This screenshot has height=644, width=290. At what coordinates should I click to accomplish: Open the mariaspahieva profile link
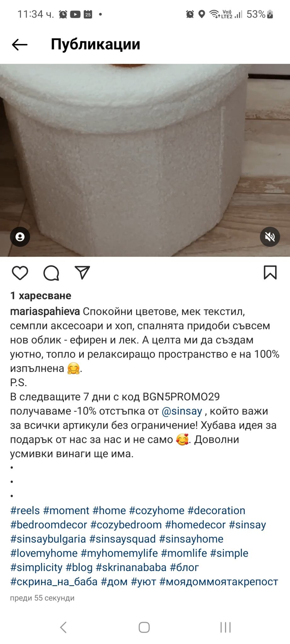pyautogui.click(x=45, y=311)
